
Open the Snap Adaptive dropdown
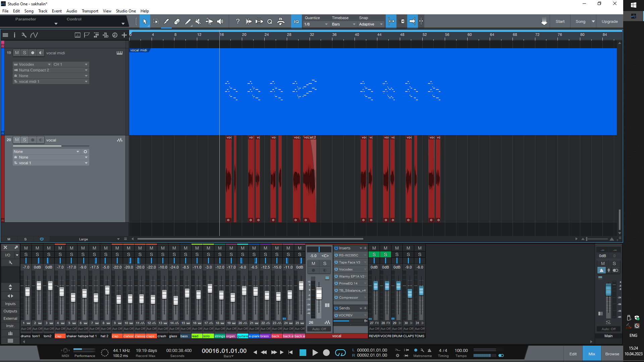(x=370, y=24)
